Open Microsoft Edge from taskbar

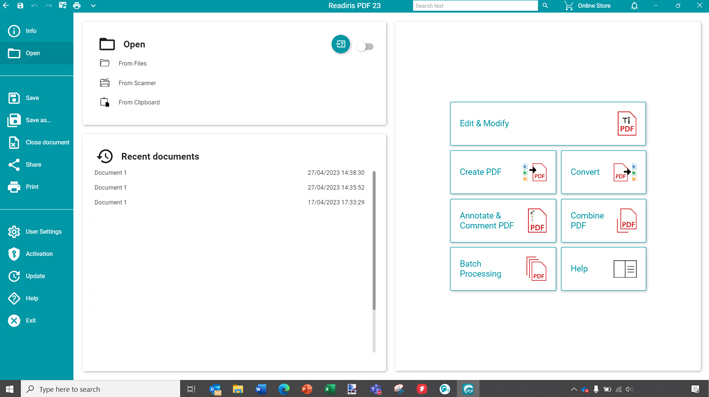coord(284,389)
